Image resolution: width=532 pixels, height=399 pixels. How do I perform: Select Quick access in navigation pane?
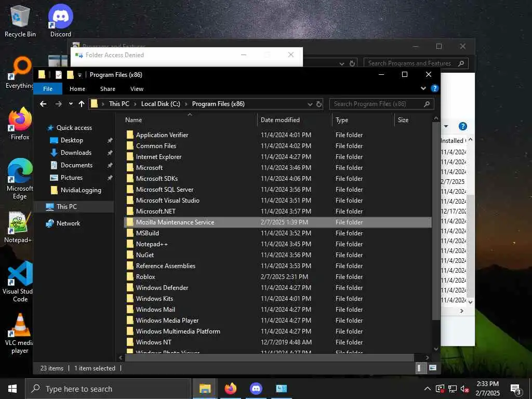coord(74,128)
